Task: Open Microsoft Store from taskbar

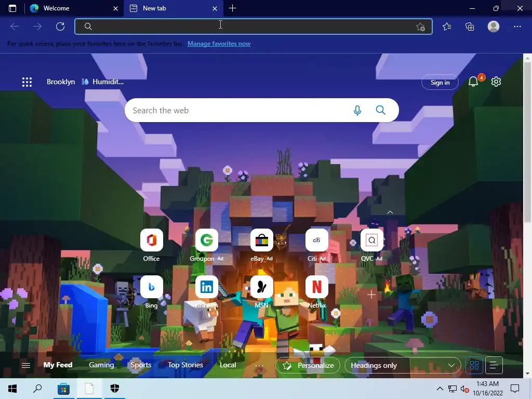Action: pyautogui.click(x=63, y=389)
